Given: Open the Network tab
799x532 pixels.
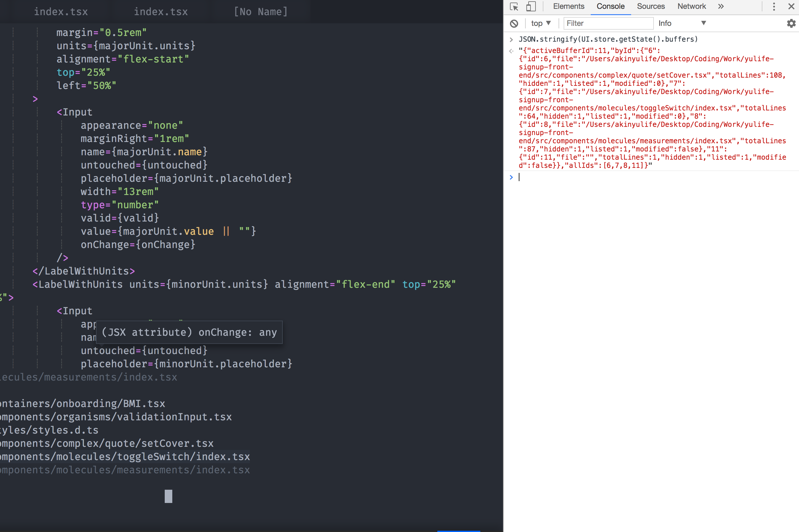Looking at the screenshot, I should click(691, 6).
